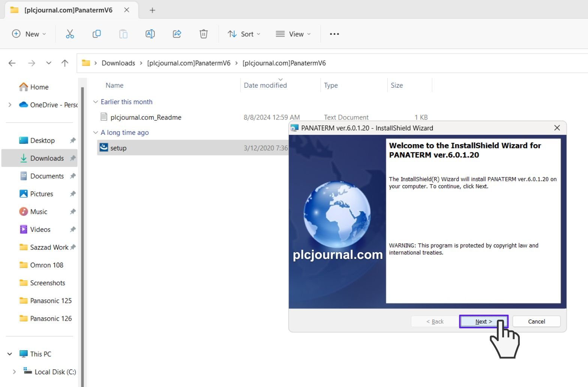This screenshot has height=387, width=588.
Task: Open the New item menu
Action: (29, 34)
